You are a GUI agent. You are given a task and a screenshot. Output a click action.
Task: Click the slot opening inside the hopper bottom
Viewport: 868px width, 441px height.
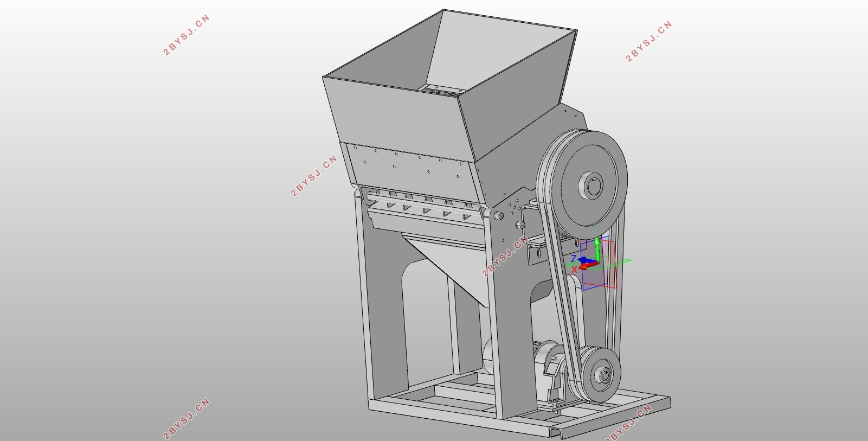441,90
